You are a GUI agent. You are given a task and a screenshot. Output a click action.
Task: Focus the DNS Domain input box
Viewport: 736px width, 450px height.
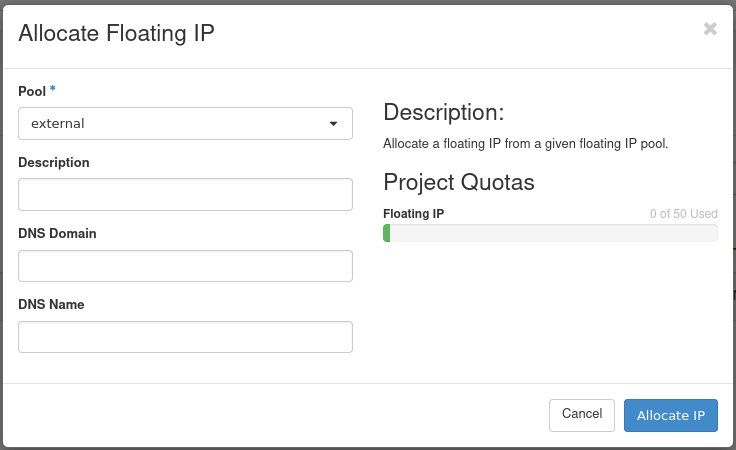[185, 265]
